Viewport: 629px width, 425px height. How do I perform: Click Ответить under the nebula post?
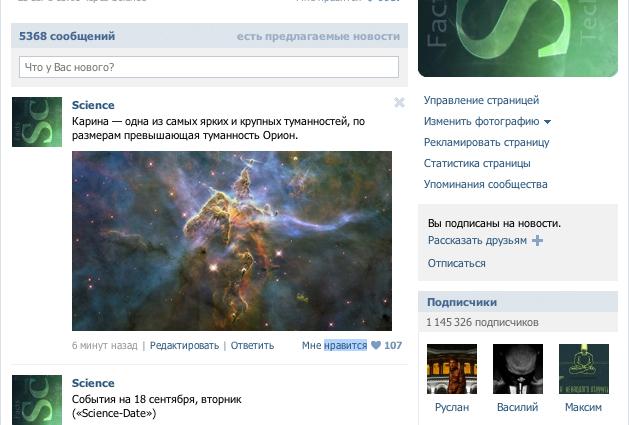[x=252, y=346]
